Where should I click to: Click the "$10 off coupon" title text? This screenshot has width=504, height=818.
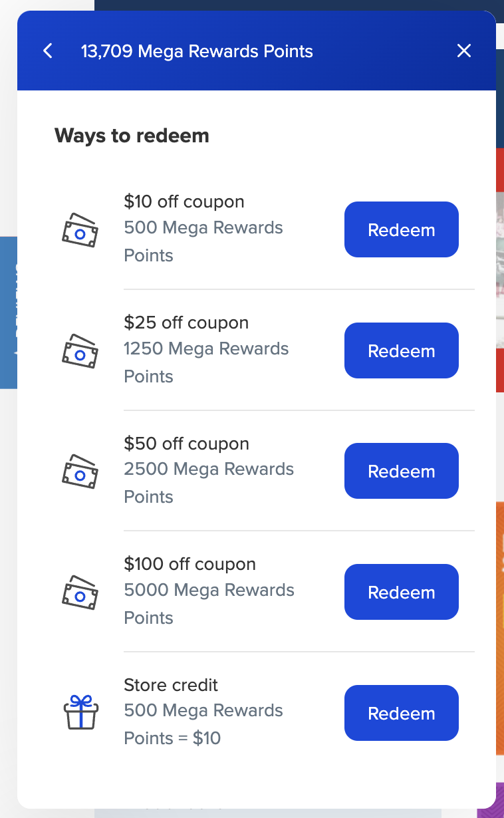click(184, 202)
